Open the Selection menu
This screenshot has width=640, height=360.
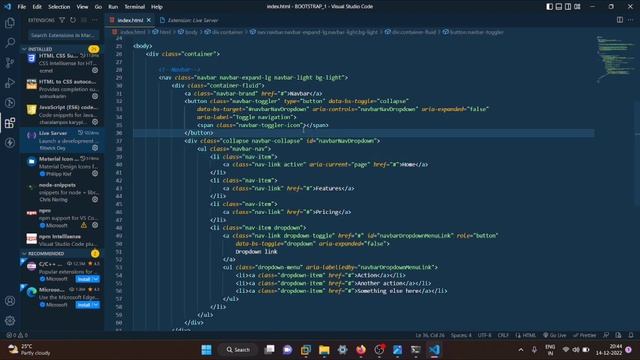[59, 7]
